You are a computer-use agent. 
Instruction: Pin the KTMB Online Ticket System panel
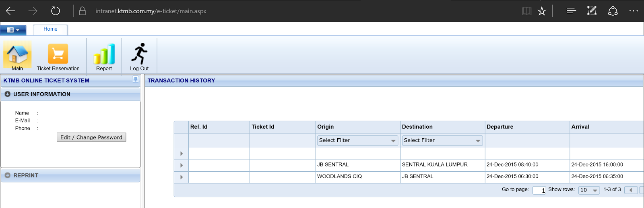(x=135, y=79)
